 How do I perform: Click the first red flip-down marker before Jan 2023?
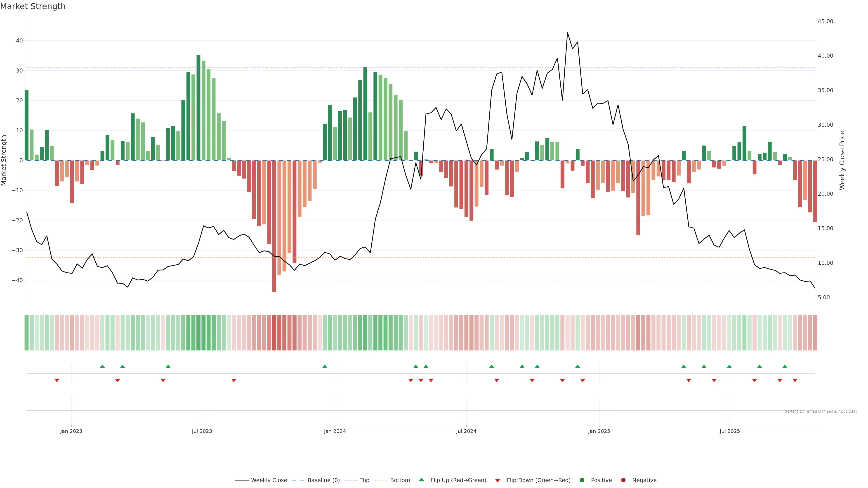pos(57,380)
